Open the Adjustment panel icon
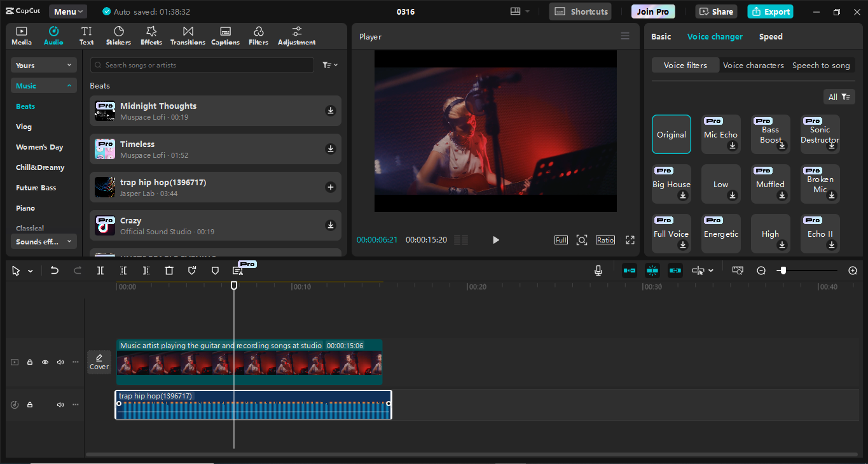 click(x=296, y=35)
